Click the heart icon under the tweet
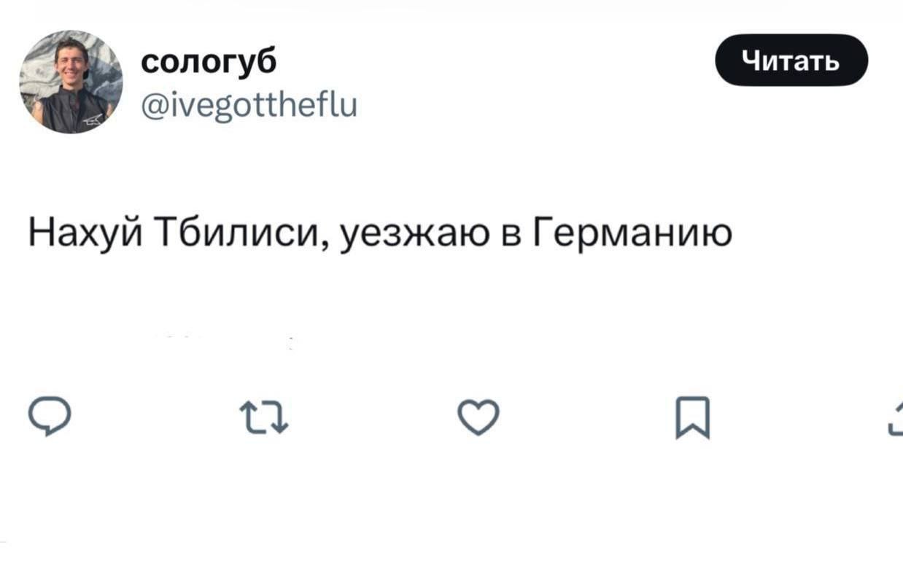Viewport: 903px width, 588px height. click(478, 418)
